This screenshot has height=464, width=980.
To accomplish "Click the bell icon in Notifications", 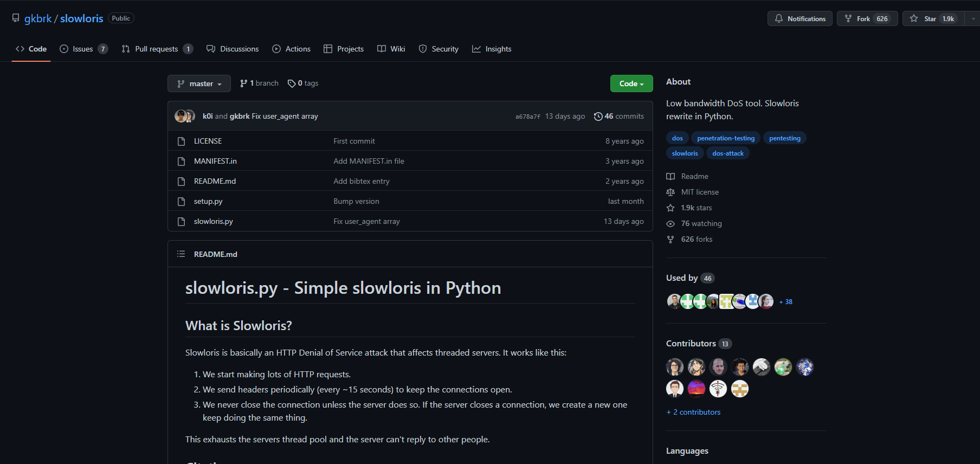I will click(779, 18).
